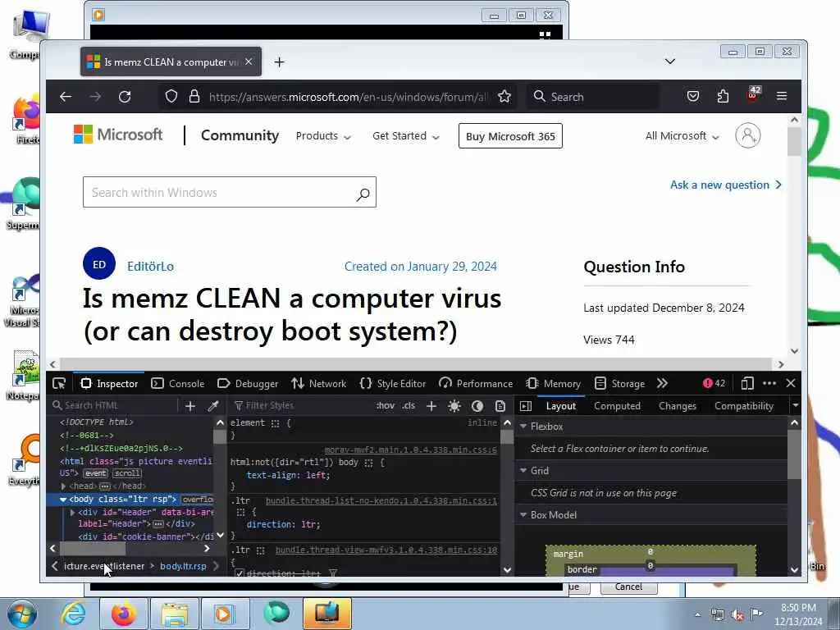Switch to the Computed sidebar tab
The width and height of the screenshot is (840, 630).
[x=617, y=406]
